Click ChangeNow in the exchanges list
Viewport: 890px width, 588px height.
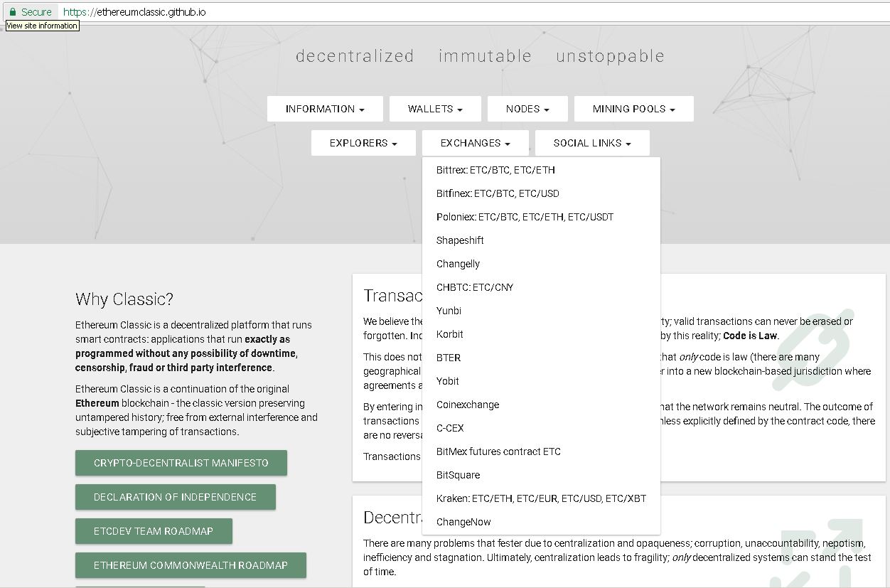point(463,522)
